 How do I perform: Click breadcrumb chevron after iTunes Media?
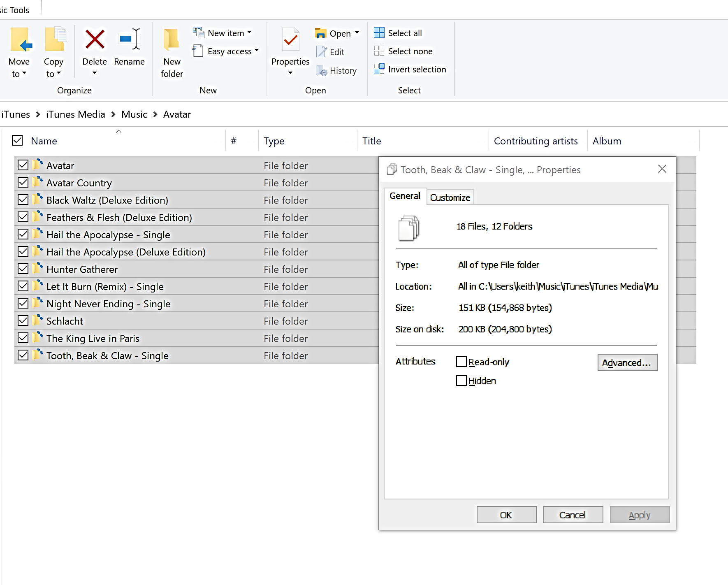point(113,114)
